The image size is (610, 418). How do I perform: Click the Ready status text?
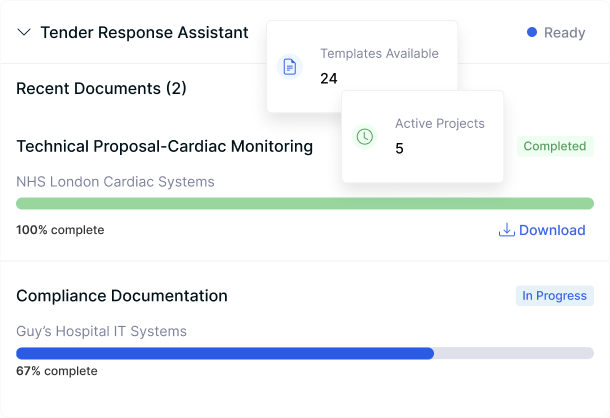coord(564,33)
